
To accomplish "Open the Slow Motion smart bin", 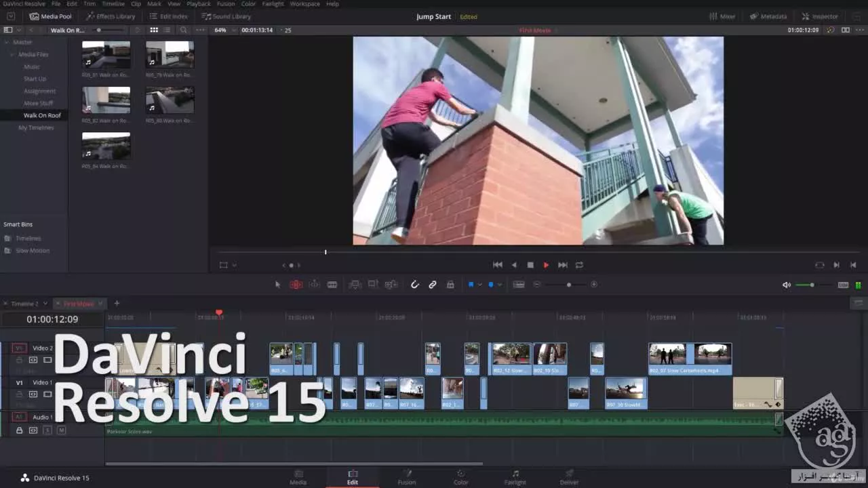I will tap(33, 251).
